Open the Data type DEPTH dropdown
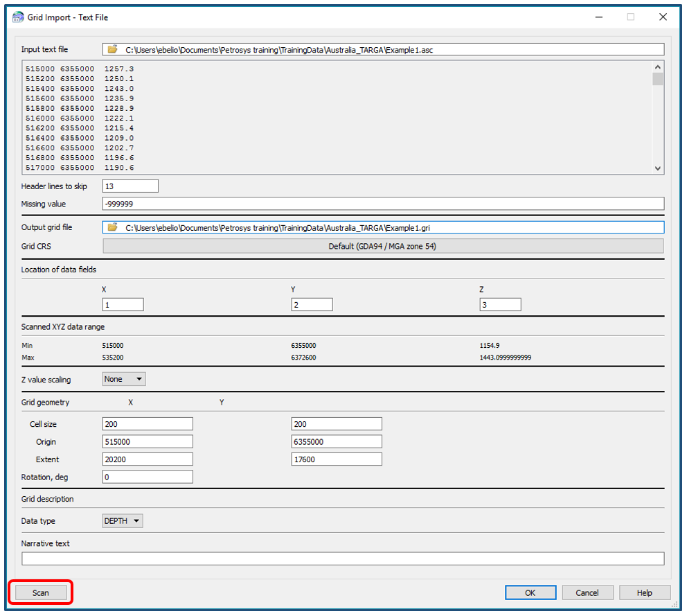This screenshot has width=687, height=616. [123, 521]
